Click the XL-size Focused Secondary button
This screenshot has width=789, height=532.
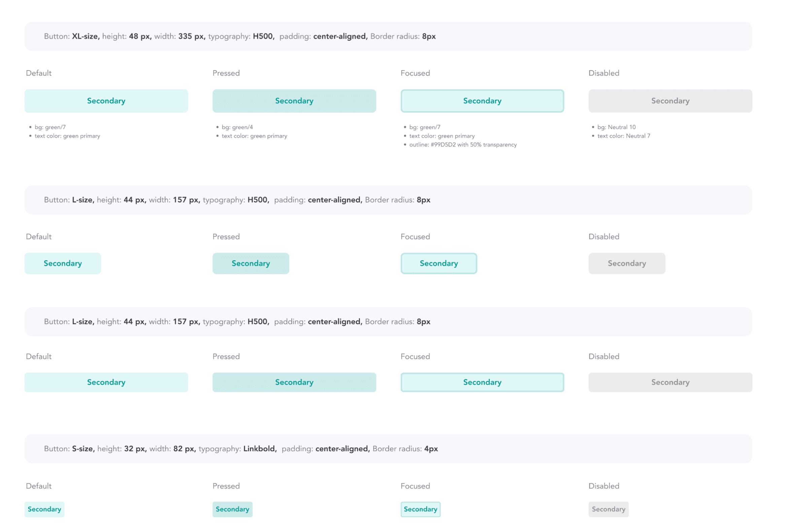(482, 101)
